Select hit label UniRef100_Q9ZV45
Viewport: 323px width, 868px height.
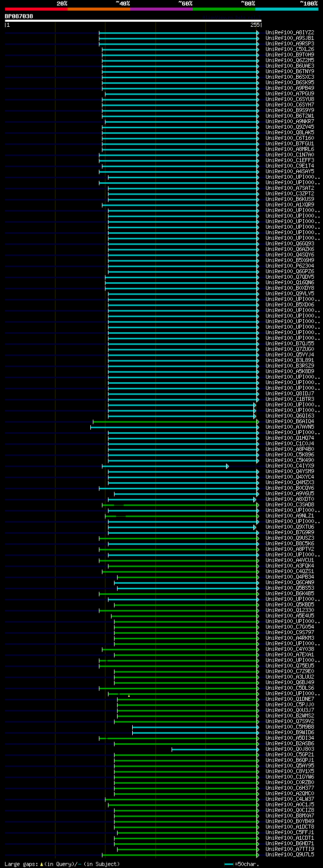[290, 127]
